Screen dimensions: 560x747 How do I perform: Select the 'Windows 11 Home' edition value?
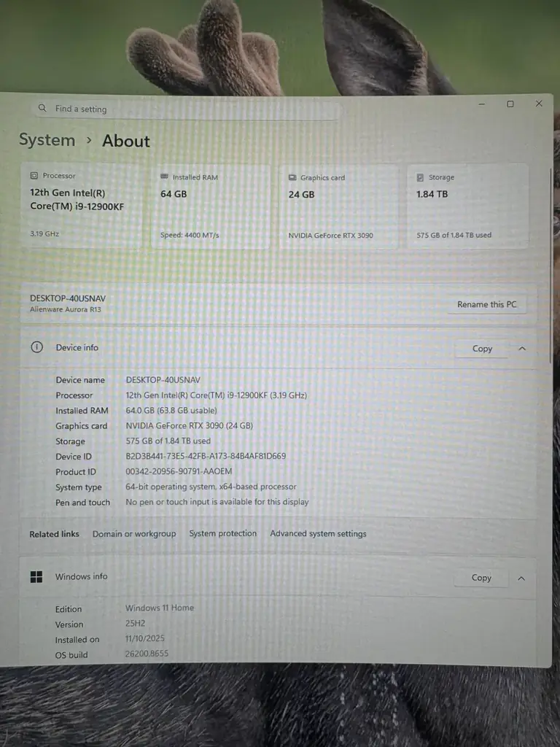pos(160,608)
